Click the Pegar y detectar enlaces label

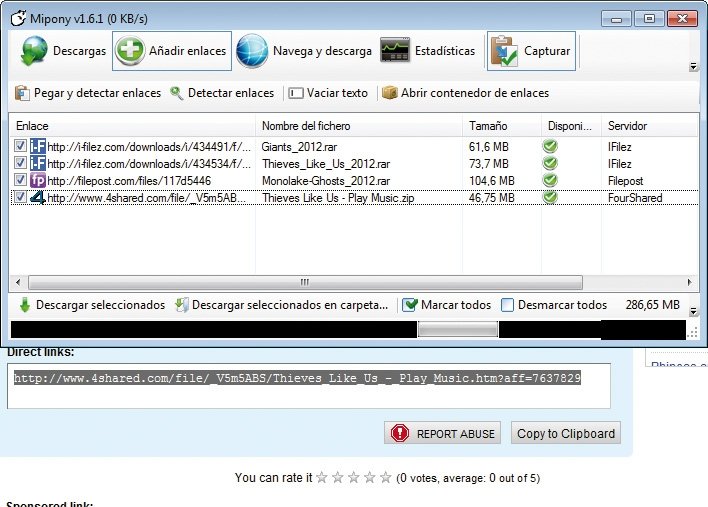pyautogui.click(x=98, y=93)
